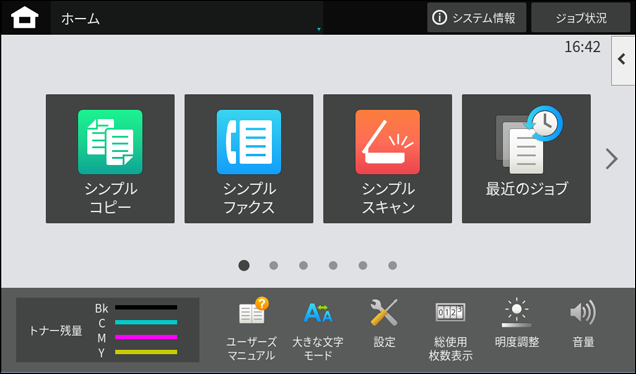The image size is (636, 374).
Task: Open ジョブ状況 (Job Status) button
Action: pyautogui.click(x=581, y=18)
